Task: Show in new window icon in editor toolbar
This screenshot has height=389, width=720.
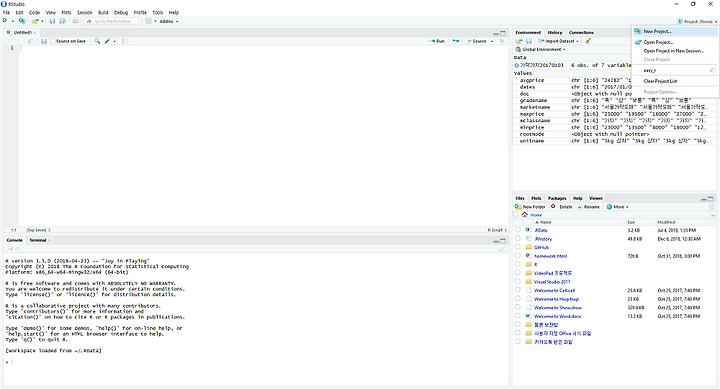Action: click(30, 41)
